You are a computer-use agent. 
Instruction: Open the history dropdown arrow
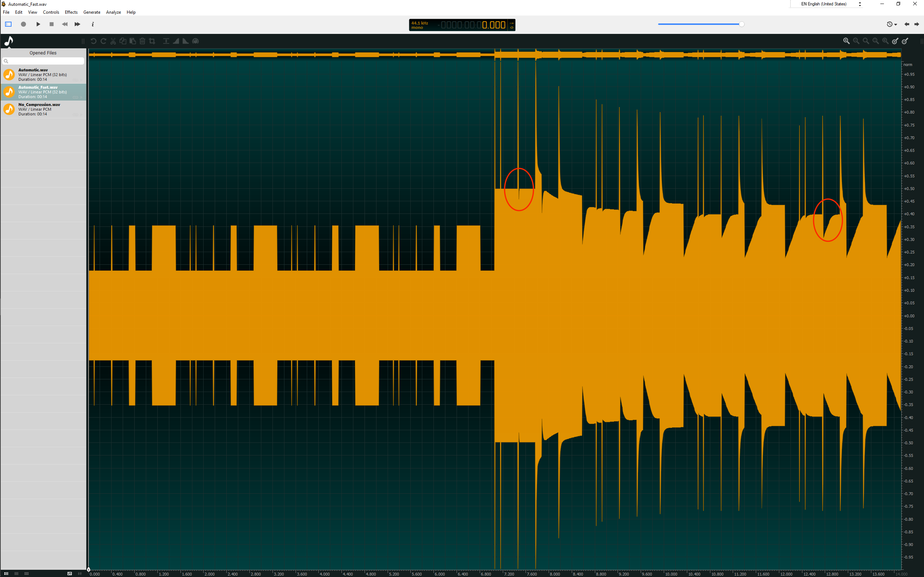point(896,25)
